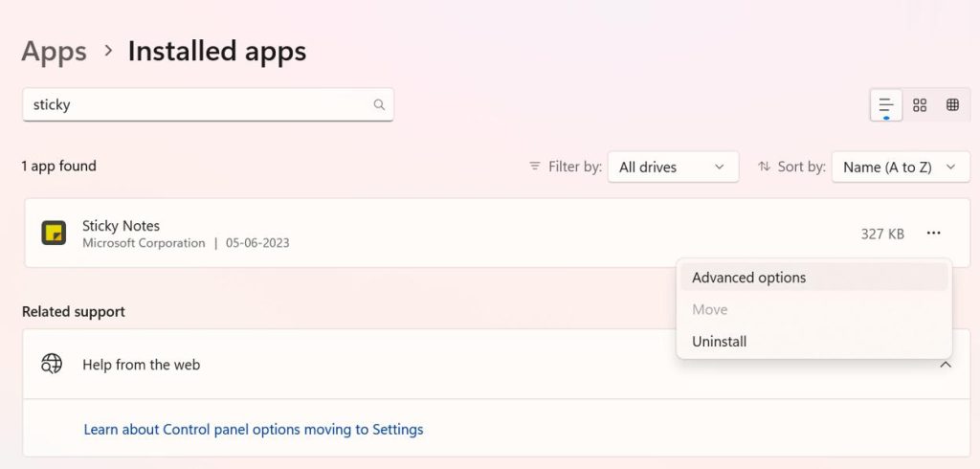Open Sticky Notes three-dot menu
Viewport: 980px width, 469px height.
[x=934, y=234]
